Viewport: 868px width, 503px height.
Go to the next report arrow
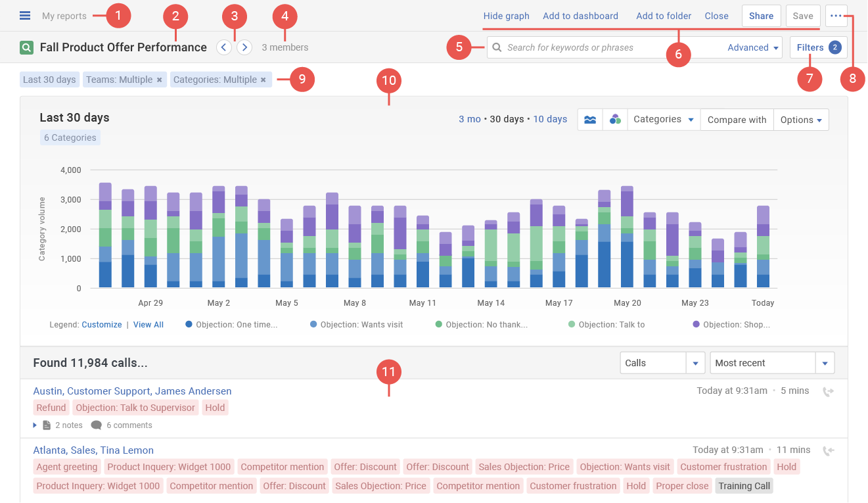click(x=244, y=47)
